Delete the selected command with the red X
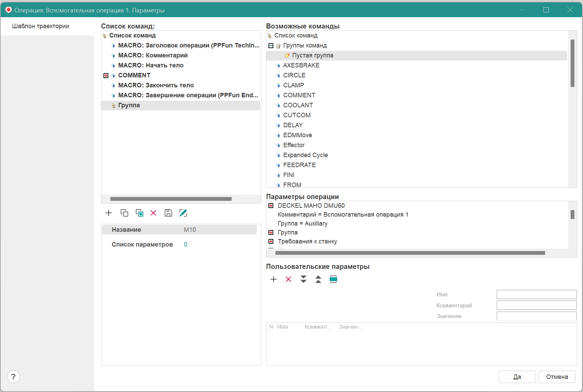Viewport: 583px width, 392px height. (x=153, y=213)
